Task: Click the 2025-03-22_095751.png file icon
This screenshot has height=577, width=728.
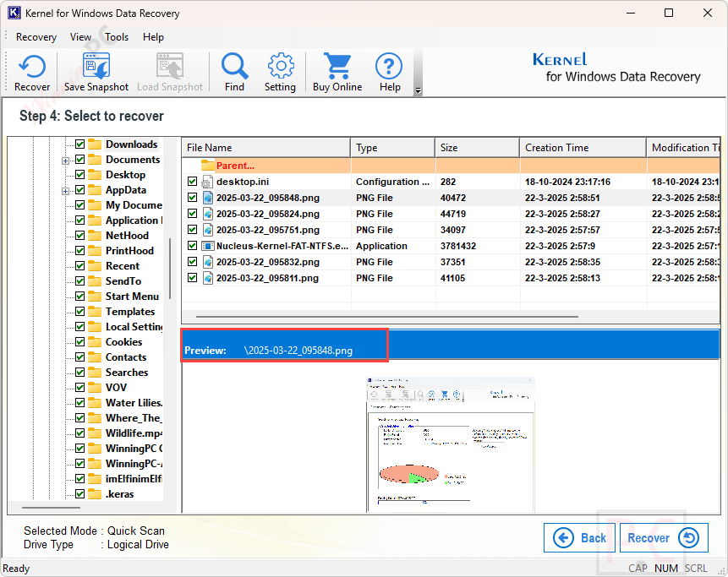Action: 208,230
